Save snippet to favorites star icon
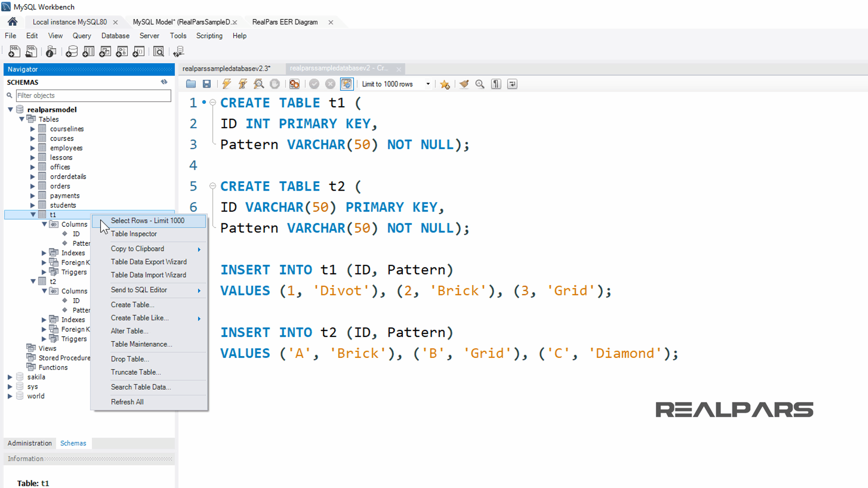Viewport: 868px width, 488px height. point(445,84)
